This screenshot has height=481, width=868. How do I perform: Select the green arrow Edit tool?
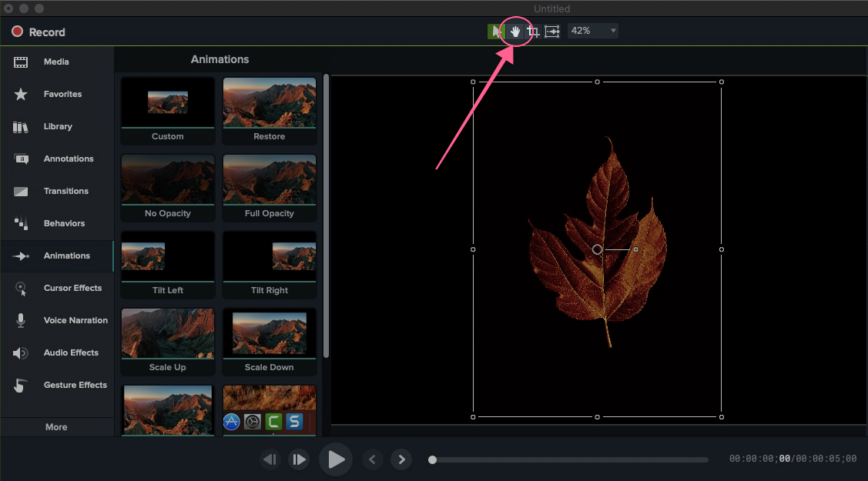pos(494,32)
